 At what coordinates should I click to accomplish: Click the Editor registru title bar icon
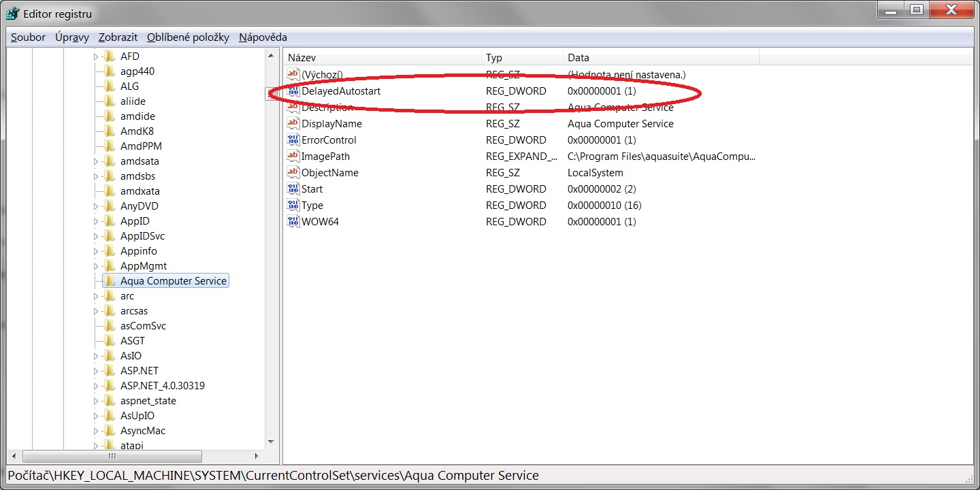click(x=12, y=13)
